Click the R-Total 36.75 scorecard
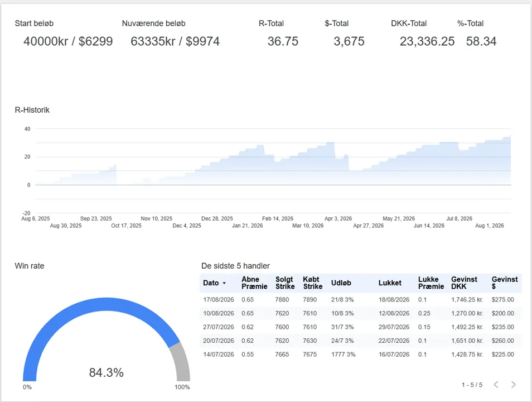532x402 pixels. point(283,41)
